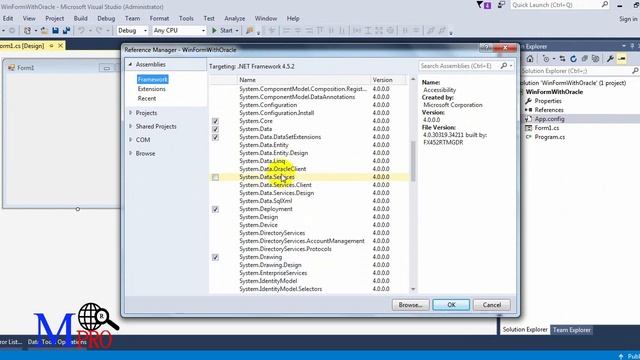Click the Open File icon in the toolbar

[x=44, y=31]
